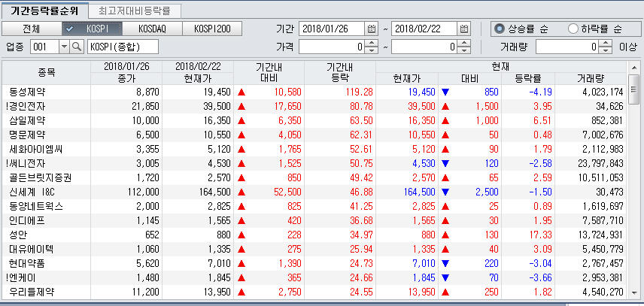Click the 거래량 minimum volume field
The width and height of the screenshot is (644, 306).
(x=567, y=47)
